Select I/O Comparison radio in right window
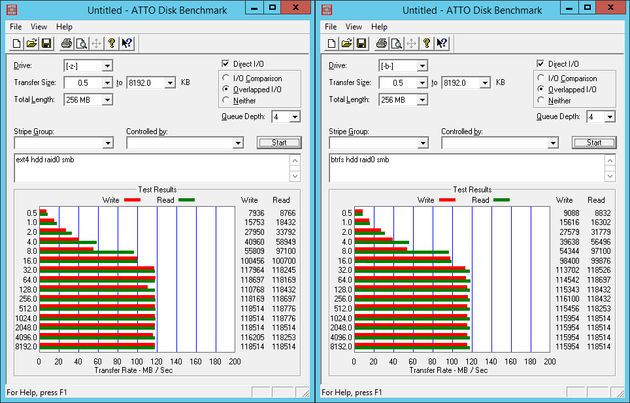 (541, 78)
